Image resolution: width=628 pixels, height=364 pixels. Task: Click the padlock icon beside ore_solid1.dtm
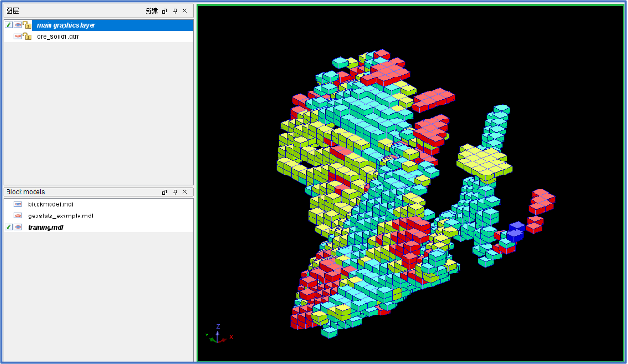click(26, 36)
